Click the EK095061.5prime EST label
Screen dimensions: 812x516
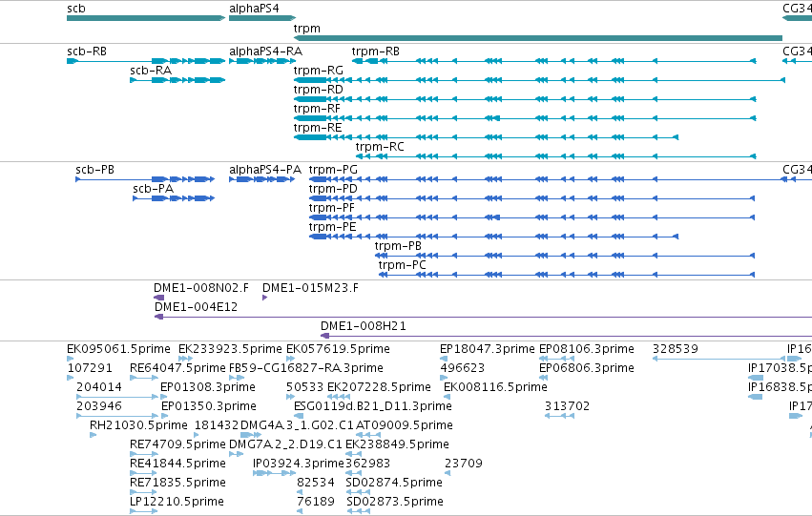click(x=118, y=349)
